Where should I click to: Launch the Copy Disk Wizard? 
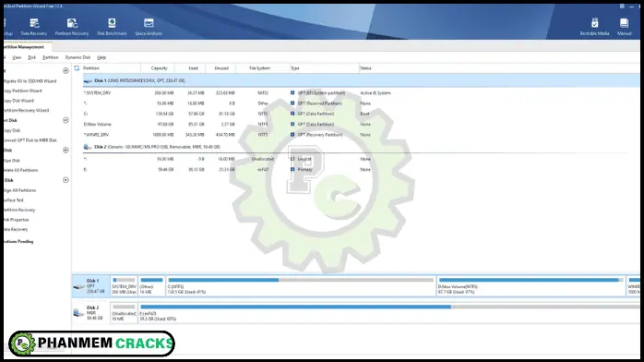pos(18,101)
